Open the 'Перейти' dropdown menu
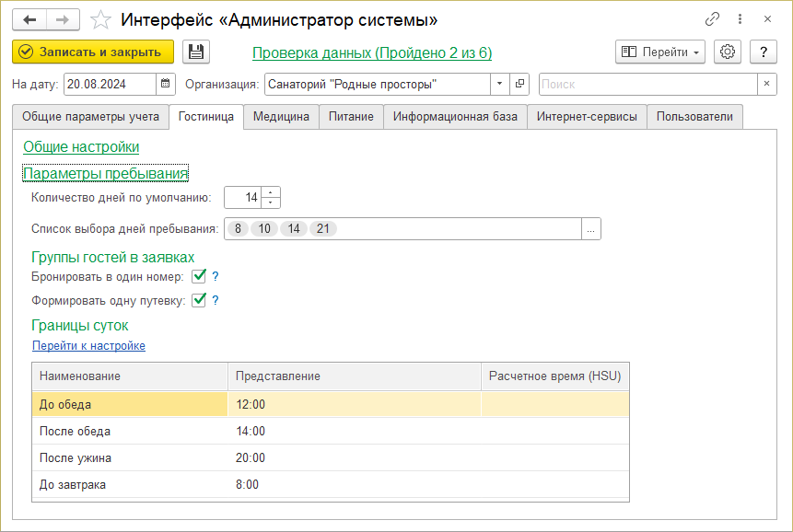Screen dimensions: 793x532 660,52
